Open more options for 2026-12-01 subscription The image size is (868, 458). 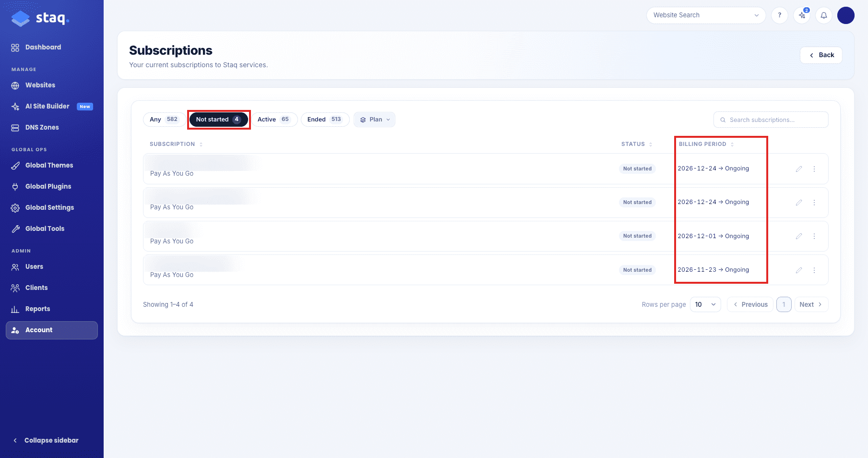814,236
